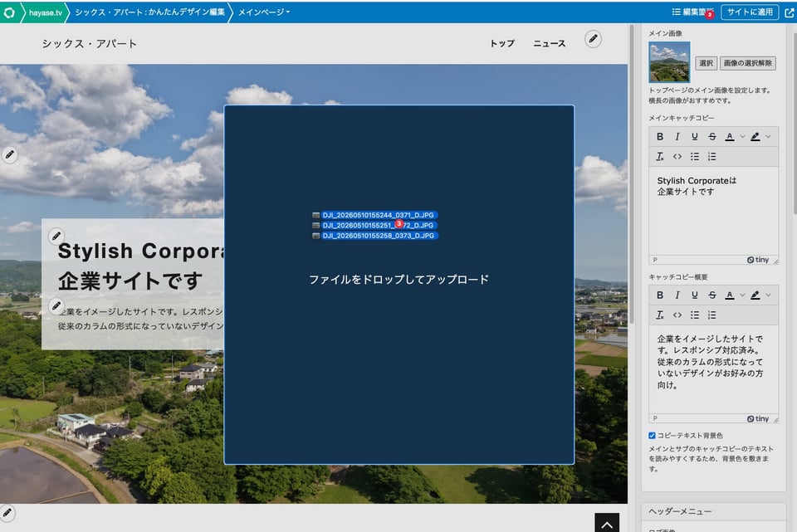This screenshot has height=532, width=797.
Task: Click the pencil icon on the main image
Action: click(9, 154)
